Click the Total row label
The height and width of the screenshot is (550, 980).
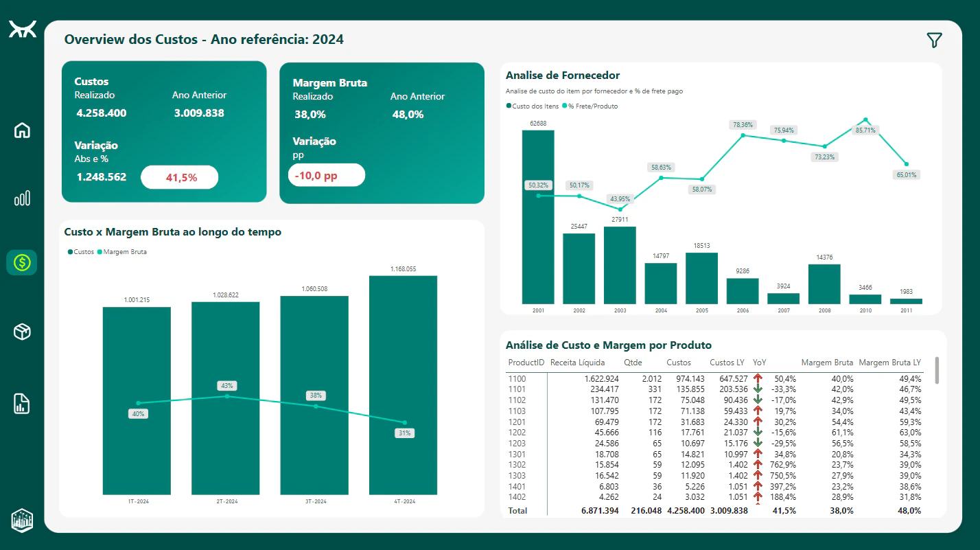(517, 511)
